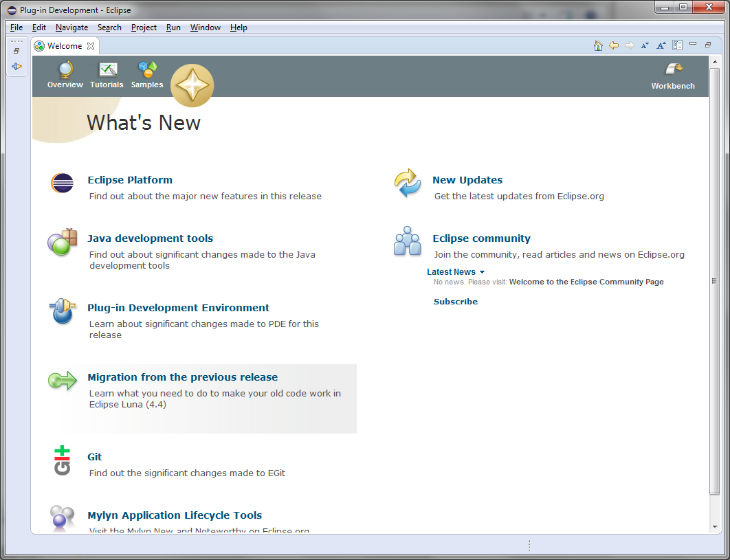Screen dimensions: 730x560
Task: Navigate back with the yellow left arrow
Action: (x=614, y=45)
